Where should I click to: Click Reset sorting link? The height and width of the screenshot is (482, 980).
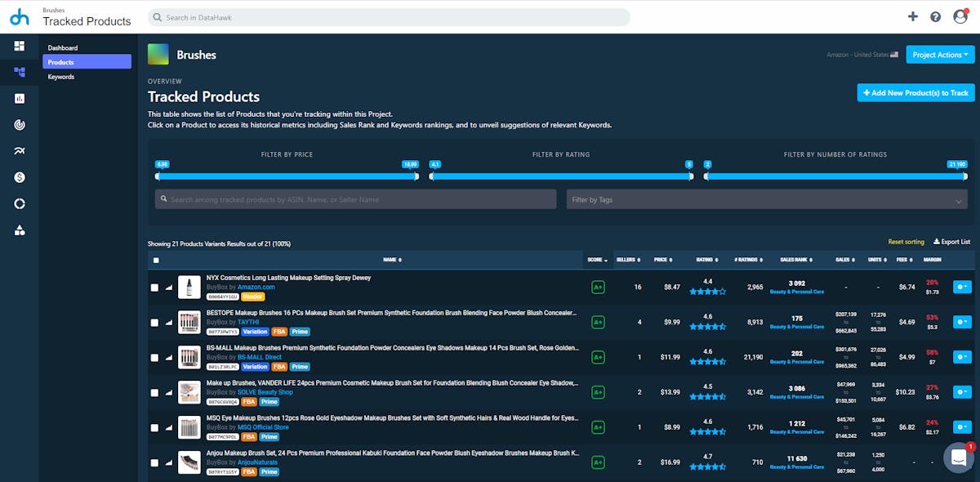click(x=906, y=242)
